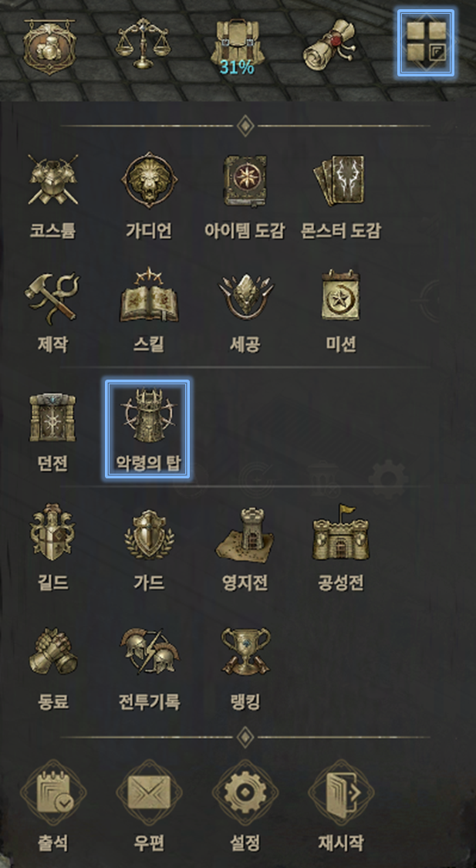Image resolution: width=476 pixels, height=868 pixels.
Task: Open 아이템 도감 item codex book
Action: click(x=245, y=196)
